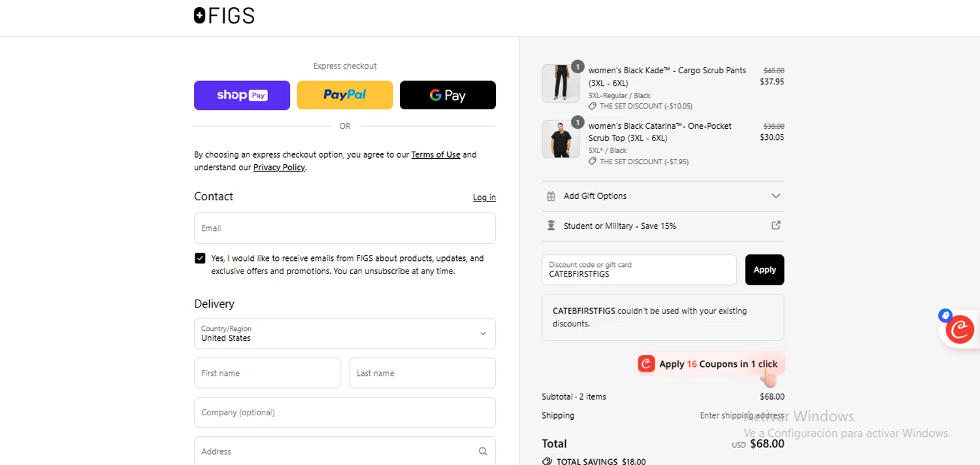Image resolution: width=980 pixels, height=465 pixels.
Task: Click the Cargo Scrub Pants thumbnail
Action: [561, 83]
